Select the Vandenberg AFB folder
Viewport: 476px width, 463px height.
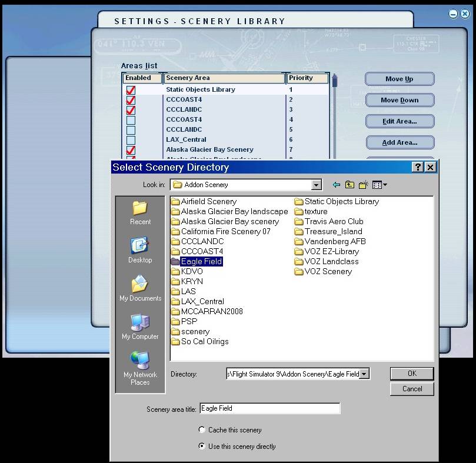click(334, 241)
